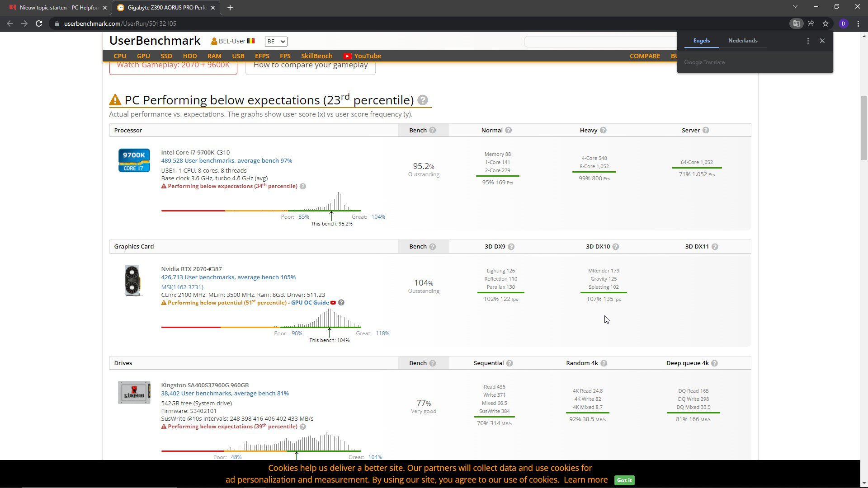This screenshot has width=868, height=488.
Task: Expand the Chrome tab search chevron
Action: pos(795,7)
